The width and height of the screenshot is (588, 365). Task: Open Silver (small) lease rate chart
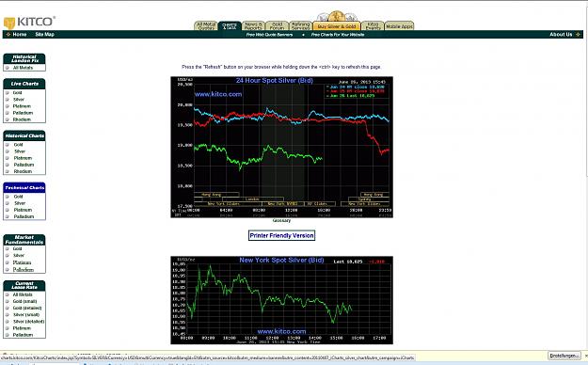pyautogui.click(x=26, y=315)
